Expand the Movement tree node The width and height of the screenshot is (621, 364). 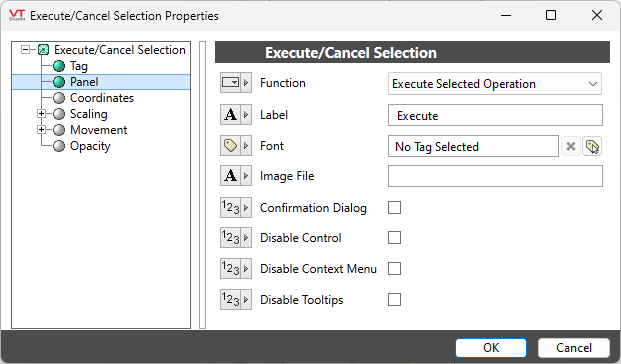coord(41,130)
